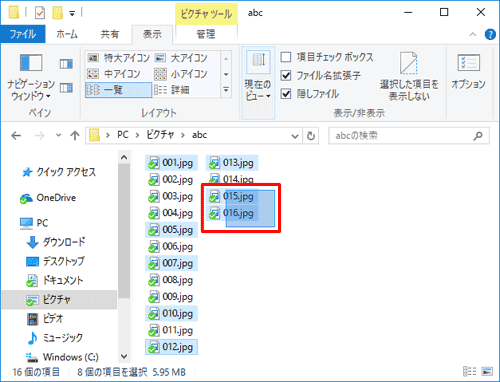The image size is (500, 382).
Task: Go back with the left arrow
Action: coord(16,135)
